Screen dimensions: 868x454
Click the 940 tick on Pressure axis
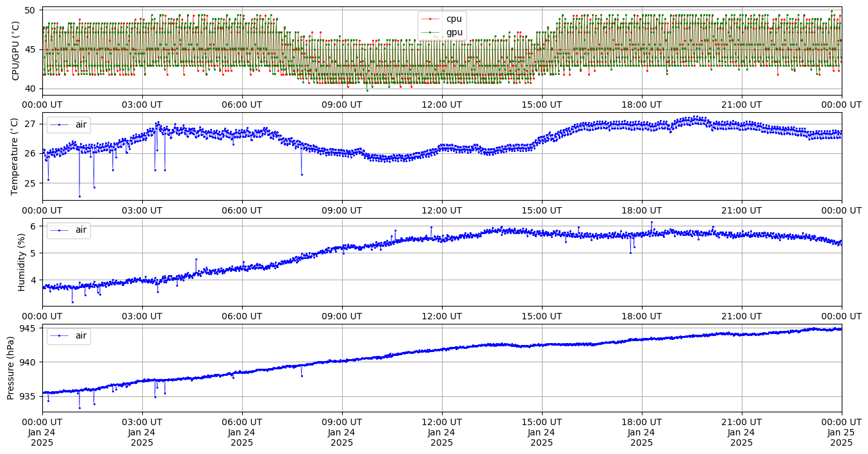pyautogui.click(x=29, y=362)
